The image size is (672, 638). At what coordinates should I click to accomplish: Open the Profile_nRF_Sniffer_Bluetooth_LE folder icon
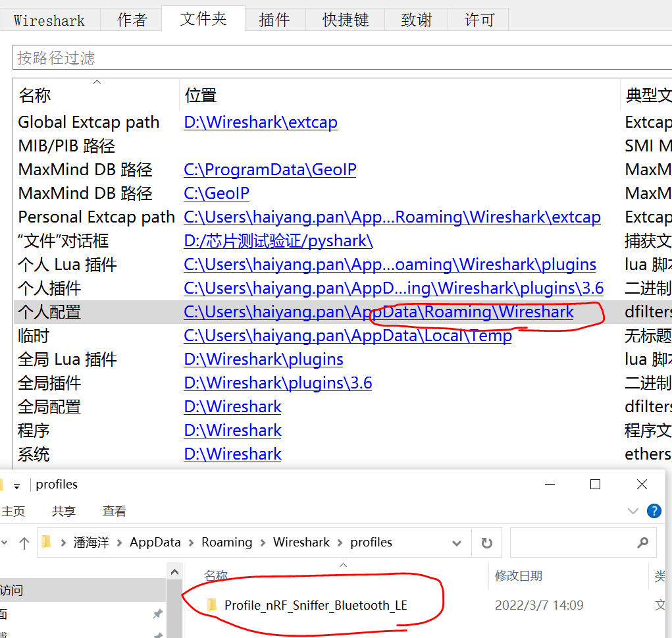click(x=213, y=604)
